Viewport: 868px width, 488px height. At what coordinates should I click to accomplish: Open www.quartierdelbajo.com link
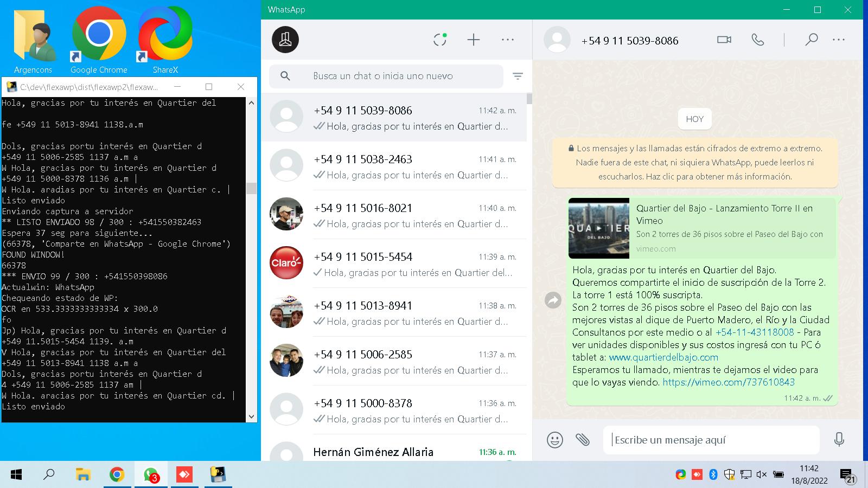663,357
